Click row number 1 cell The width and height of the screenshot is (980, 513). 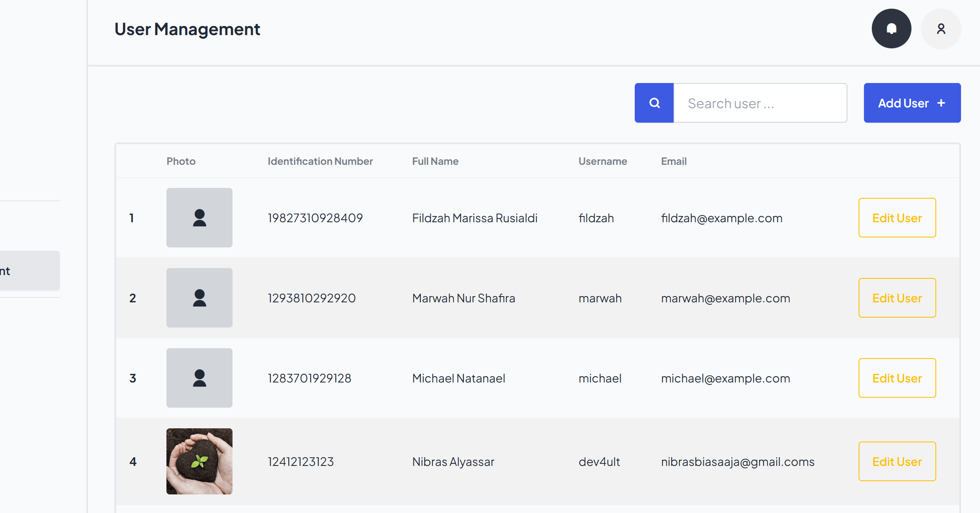[132, 218]
